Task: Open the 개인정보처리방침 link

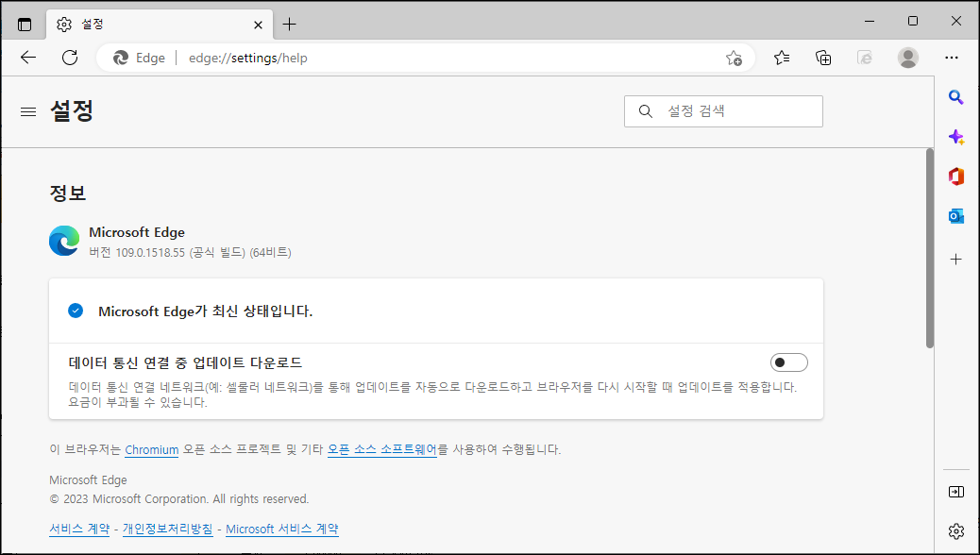Action: pyautogui.click(x=167, y=529)
